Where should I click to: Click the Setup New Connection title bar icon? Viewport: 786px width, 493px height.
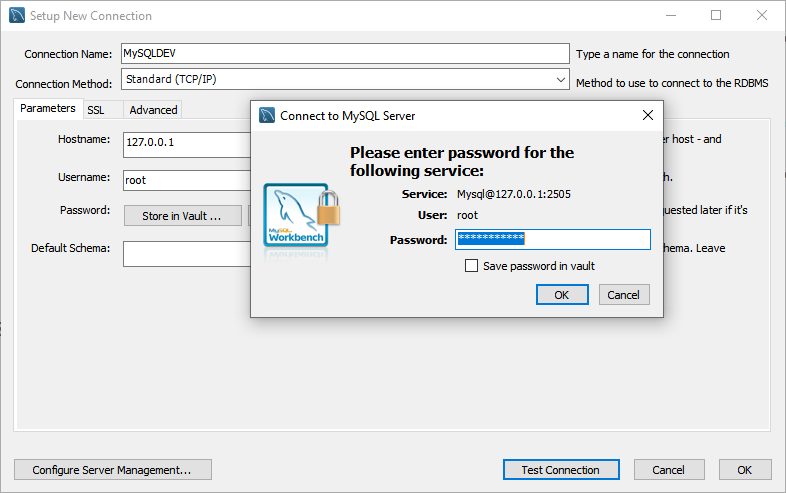[x=16, y=16]
